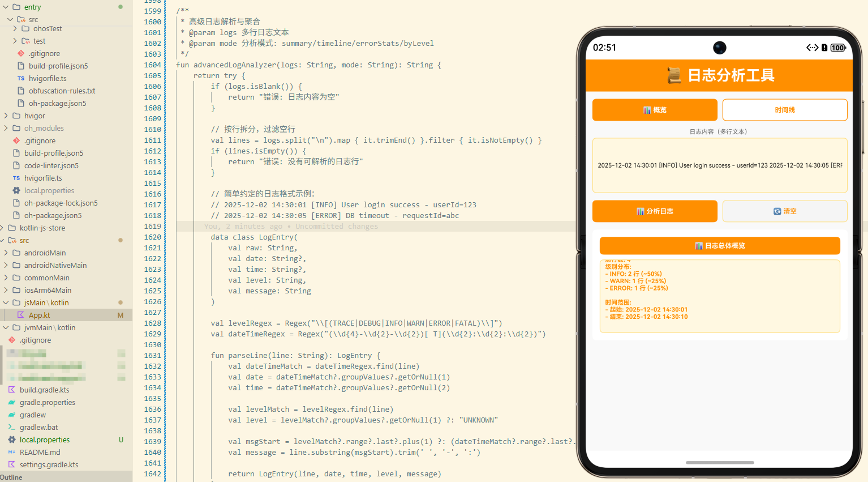Click into the log content text field
This screenshot has height=482, width=868.
coord(720,165)
